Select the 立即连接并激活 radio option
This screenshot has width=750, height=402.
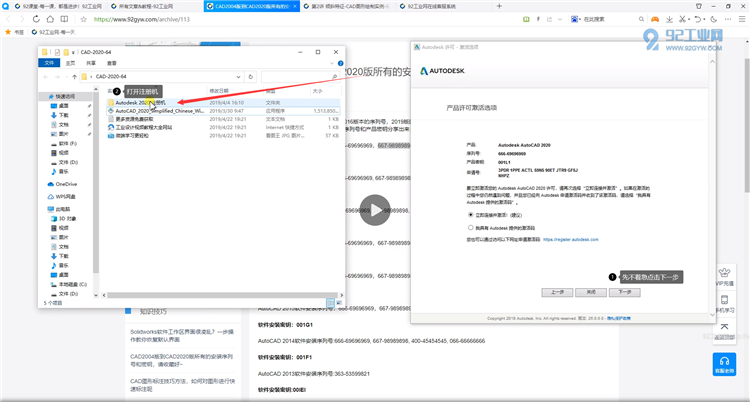[x=471, y=215]
